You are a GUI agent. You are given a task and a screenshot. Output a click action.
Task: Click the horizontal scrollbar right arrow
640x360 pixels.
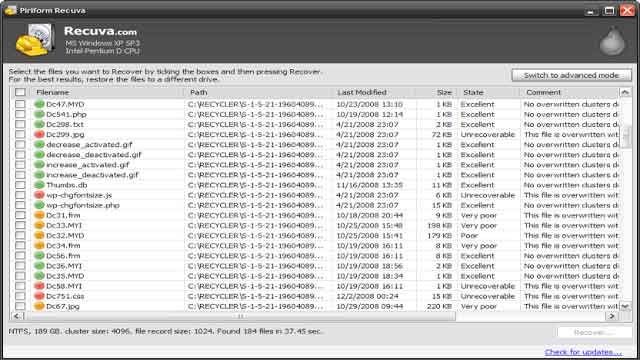pos(611,316)
